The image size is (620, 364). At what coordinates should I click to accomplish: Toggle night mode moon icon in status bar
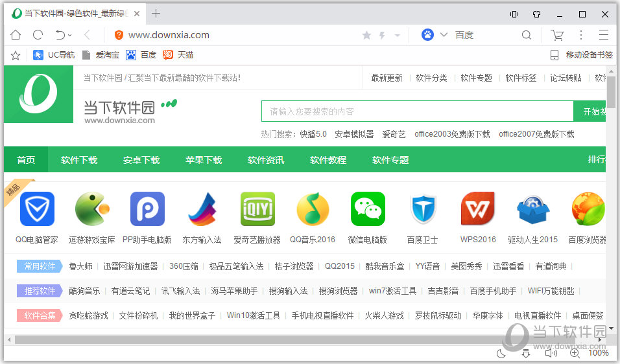coord(501,354)
